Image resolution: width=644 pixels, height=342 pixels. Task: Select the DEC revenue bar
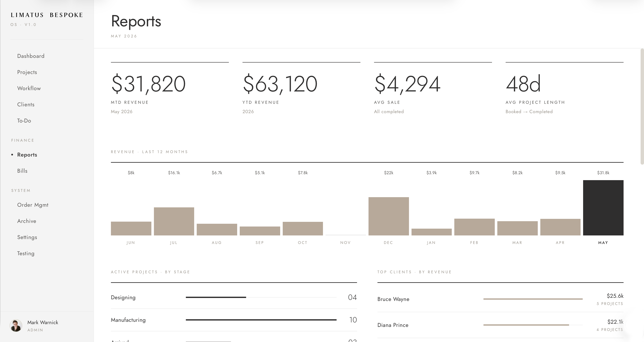(x=389, y=216)
